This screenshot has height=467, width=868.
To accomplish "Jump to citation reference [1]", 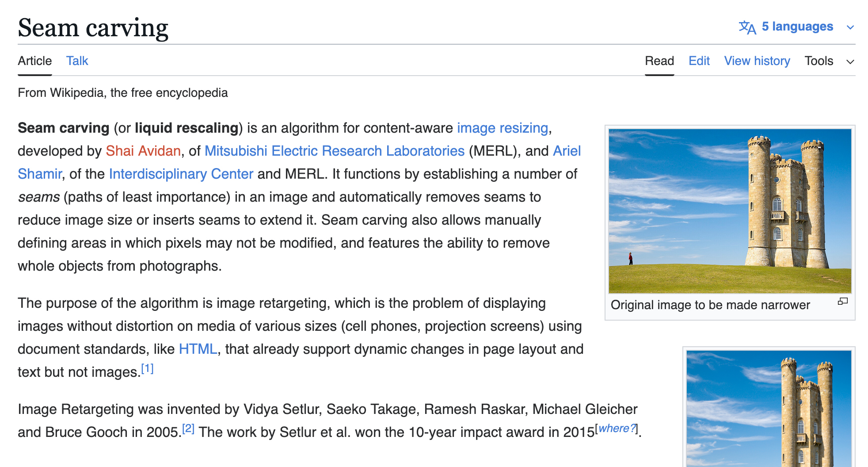I will [147, 368].
